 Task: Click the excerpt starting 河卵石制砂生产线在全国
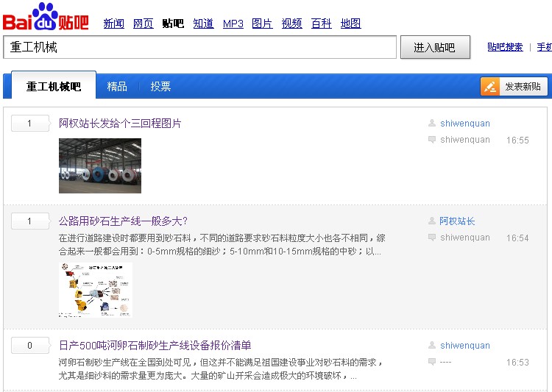tap(221, 368)
